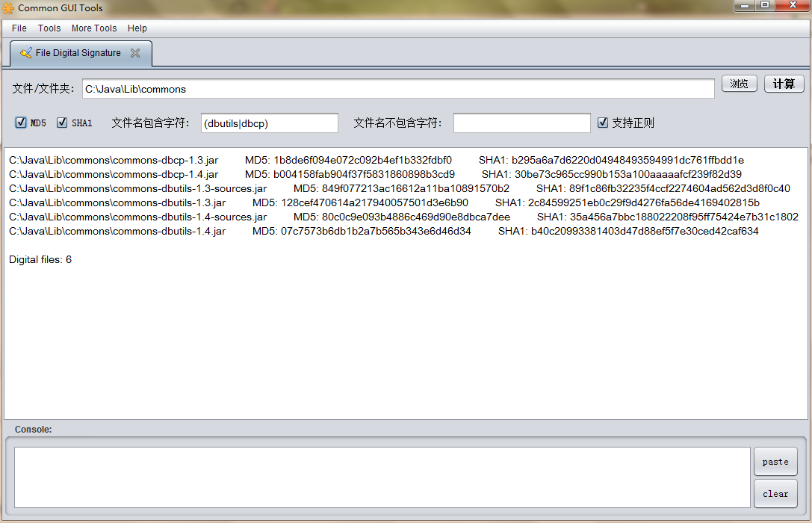Image resolution: width=812 pixels, height=523 pixels.
Task: Open the Tools menu
Action: click(49, 28)
